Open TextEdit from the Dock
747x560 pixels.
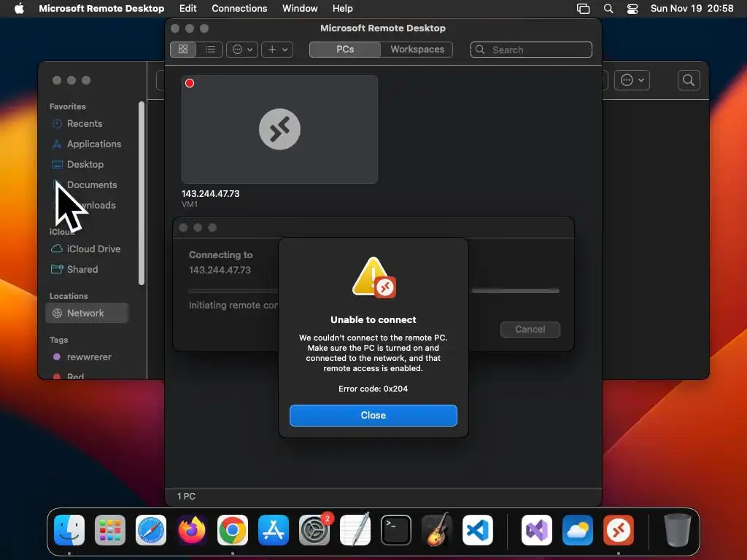[355, 529]
